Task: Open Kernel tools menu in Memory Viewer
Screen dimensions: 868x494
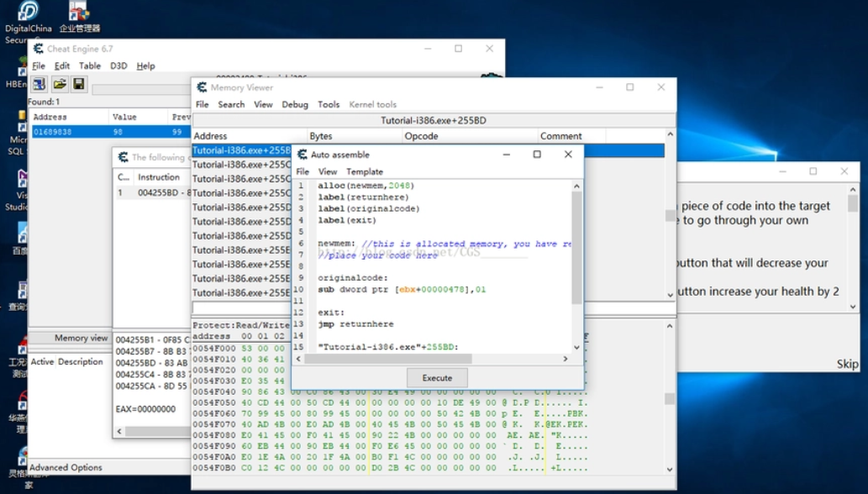Action: click(372, 104)
